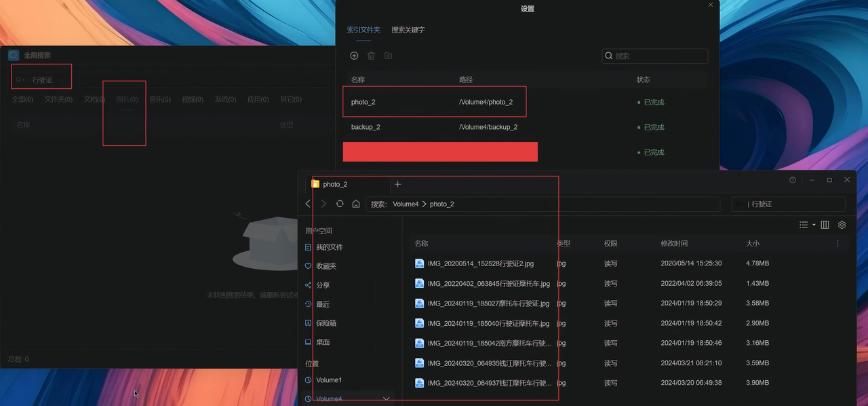This screenshot has height=406, width=868.
Task: Click the clock icon next to 最近
Action: 309,304
